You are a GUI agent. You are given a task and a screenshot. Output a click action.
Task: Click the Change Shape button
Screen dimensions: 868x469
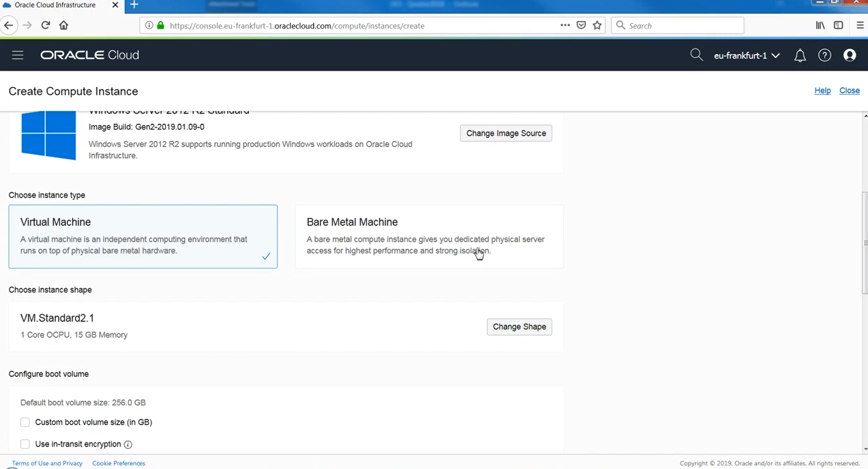(519, 326)
